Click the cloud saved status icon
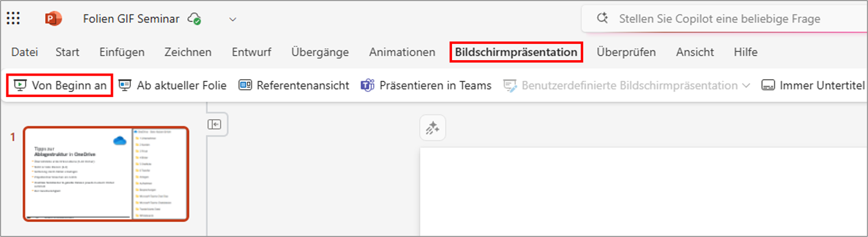The image size is (868, 237). pos(194,18)
